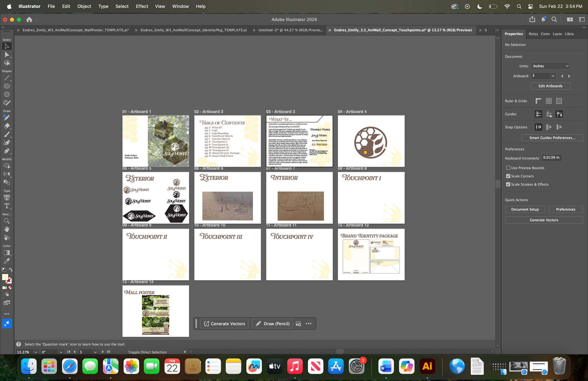588x381 pixels.
Task: Uncheck Scale Corners
Action: [x=508, y=176]
